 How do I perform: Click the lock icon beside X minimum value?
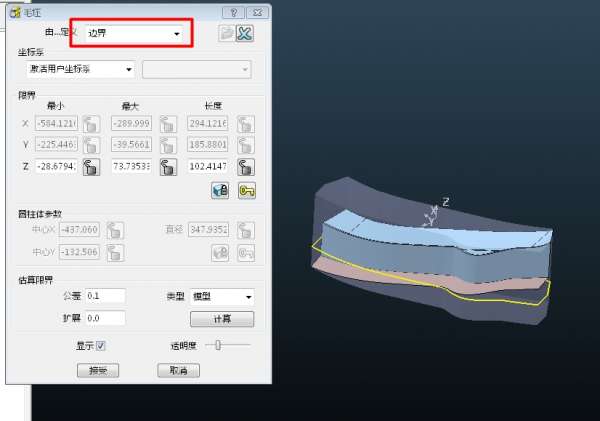click(90, 124)
